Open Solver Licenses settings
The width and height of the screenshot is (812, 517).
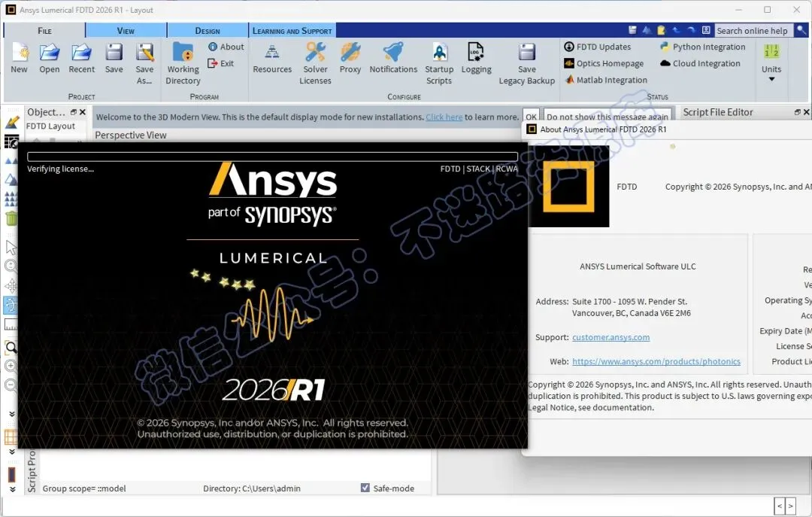[x=315, y=63]
